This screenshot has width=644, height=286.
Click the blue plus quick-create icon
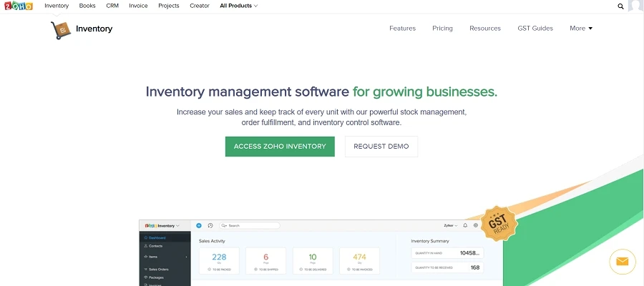(199, 225)
